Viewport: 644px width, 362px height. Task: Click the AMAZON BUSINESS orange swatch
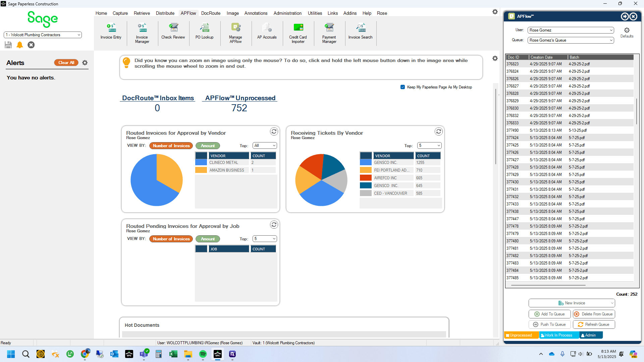pyautogui.click(x=201, y=170)
